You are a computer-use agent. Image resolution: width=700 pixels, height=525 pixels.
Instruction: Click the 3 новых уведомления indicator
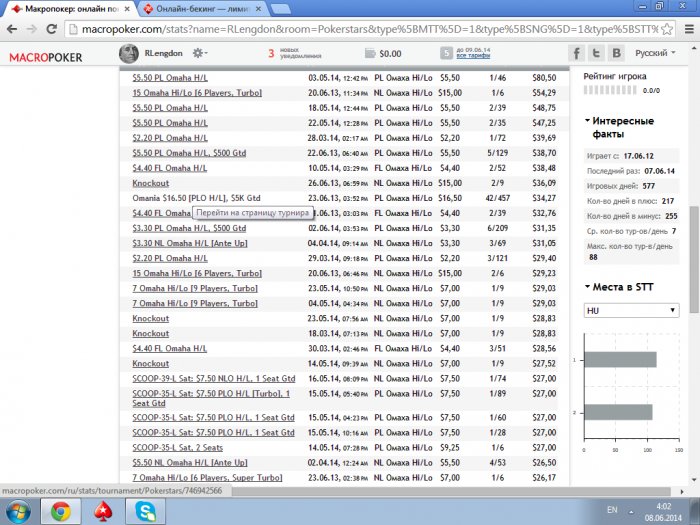[x=295, y=54]
